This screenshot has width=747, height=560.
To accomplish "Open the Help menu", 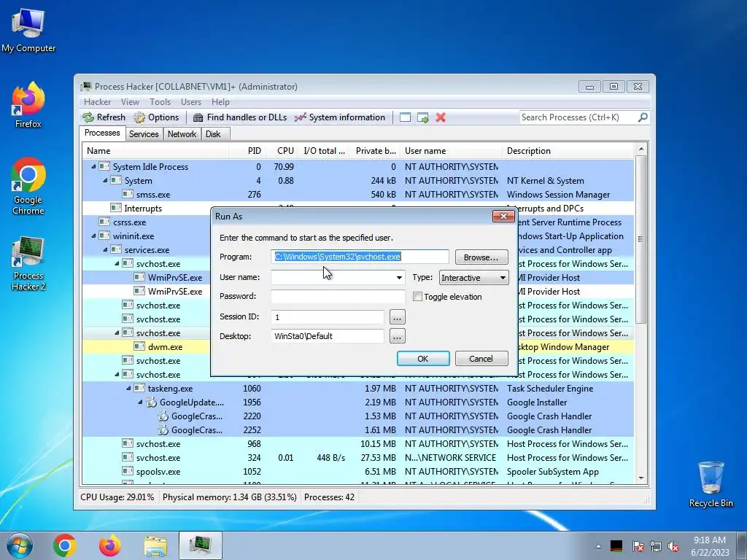I will tap(220, 102).
